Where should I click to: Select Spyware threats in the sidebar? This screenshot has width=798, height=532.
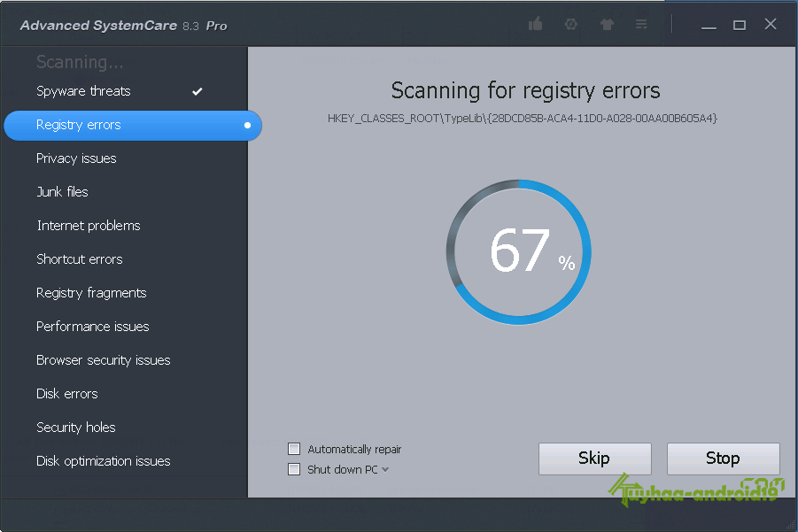(83, 91)
